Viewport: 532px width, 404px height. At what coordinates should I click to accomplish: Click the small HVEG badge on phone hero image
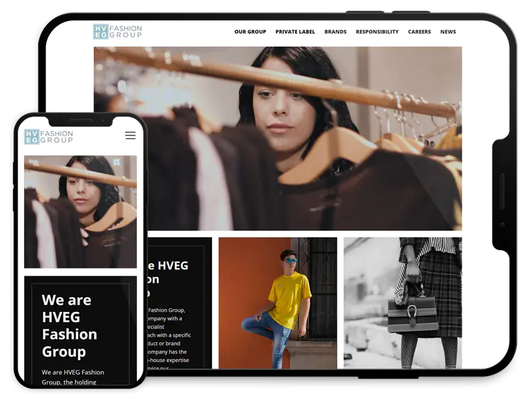[x=116, y=162]
